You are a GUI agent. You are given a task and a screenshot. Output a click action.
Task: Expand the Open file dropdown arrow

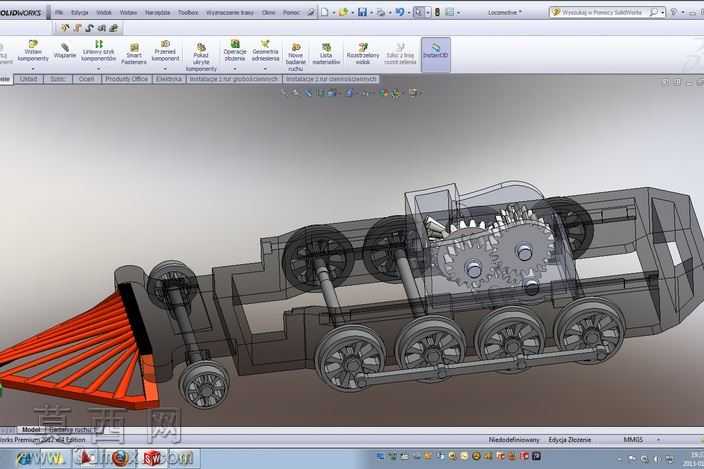(352, 13)
